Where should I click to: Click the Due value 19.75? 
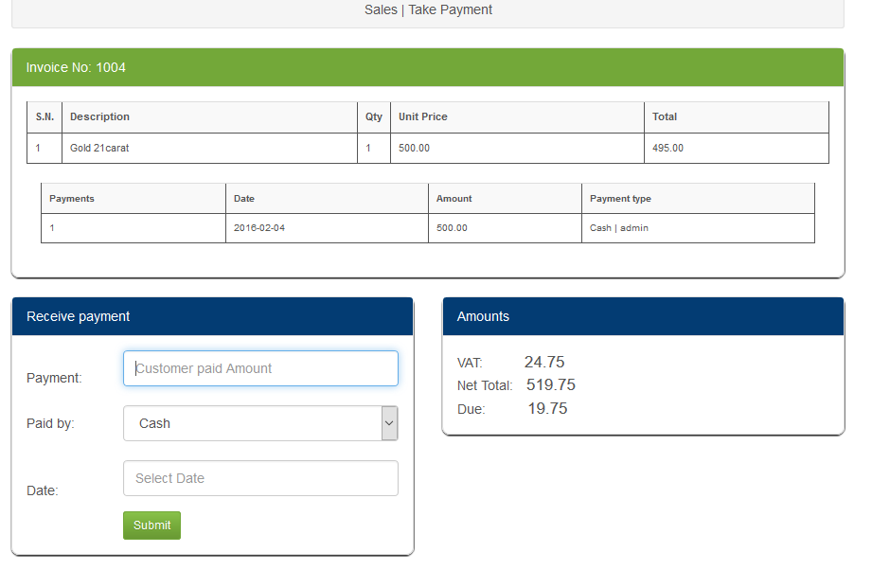tap(547, 409)
